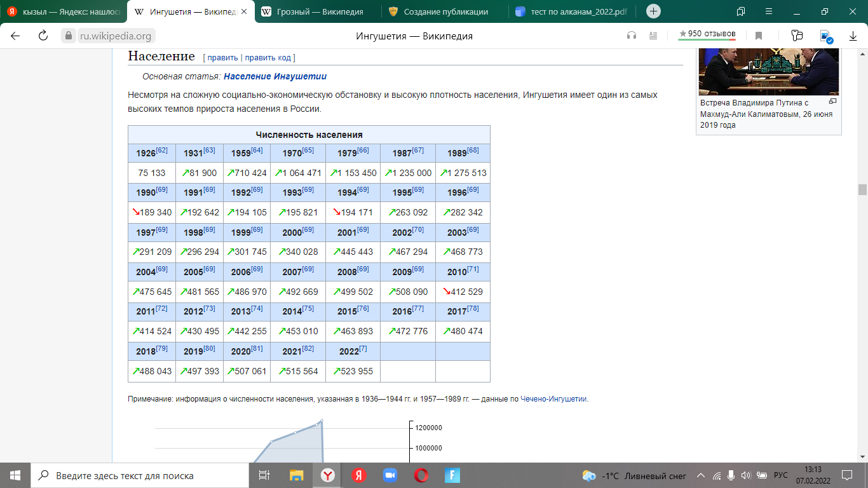Enlarge the Putin meeting image icon
This screenshot has height=488, width=868.
coord(832,102)
